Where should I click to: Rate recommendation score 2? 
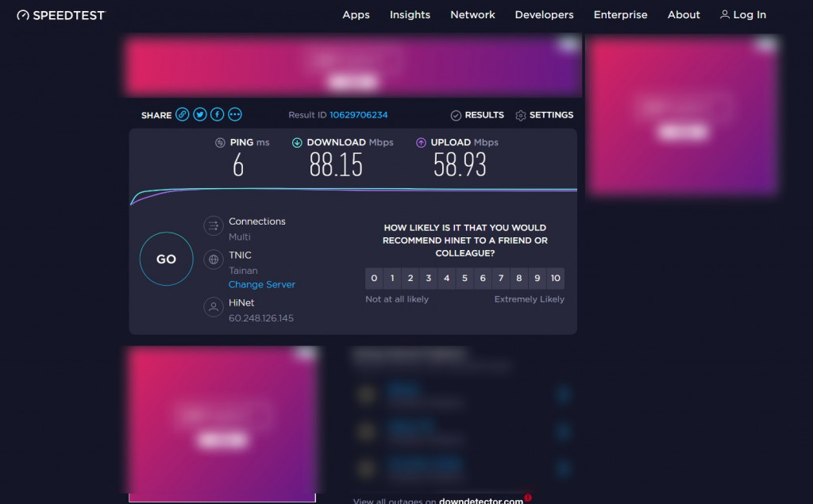pyautogui.click(x=410, y=279)
